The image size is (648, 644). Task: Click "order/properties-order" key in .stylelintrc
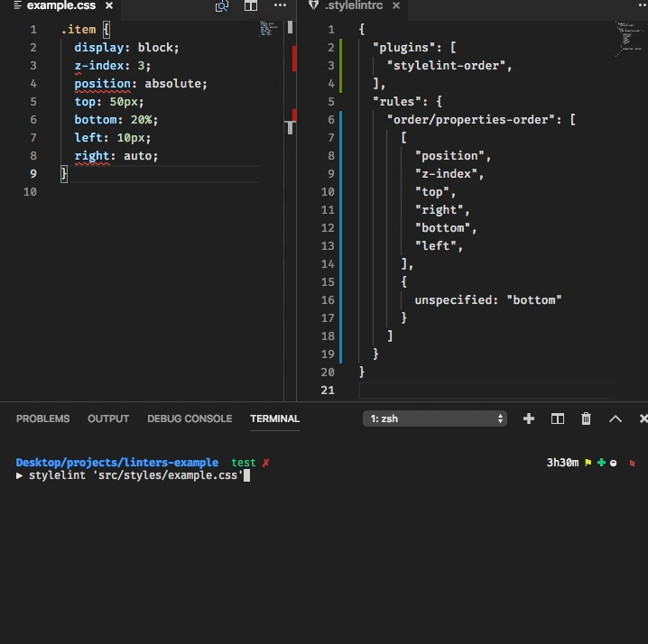(470, 120)
